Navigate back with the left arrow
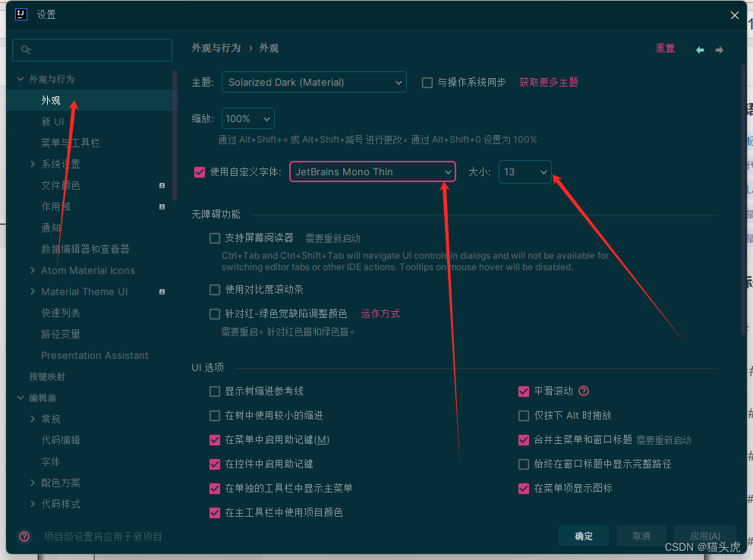The image size is (753, 560). [x=700, y=50]
